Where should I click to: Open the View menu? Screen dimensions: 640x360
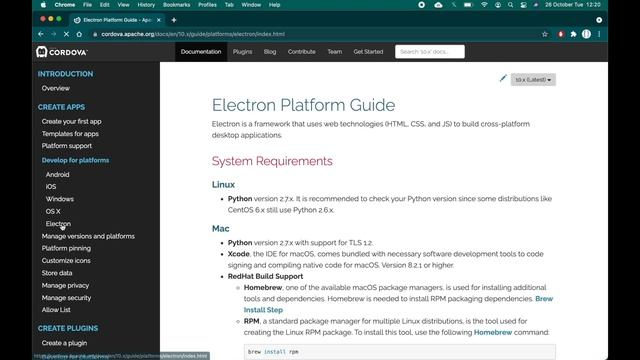(x=123, y=5)
